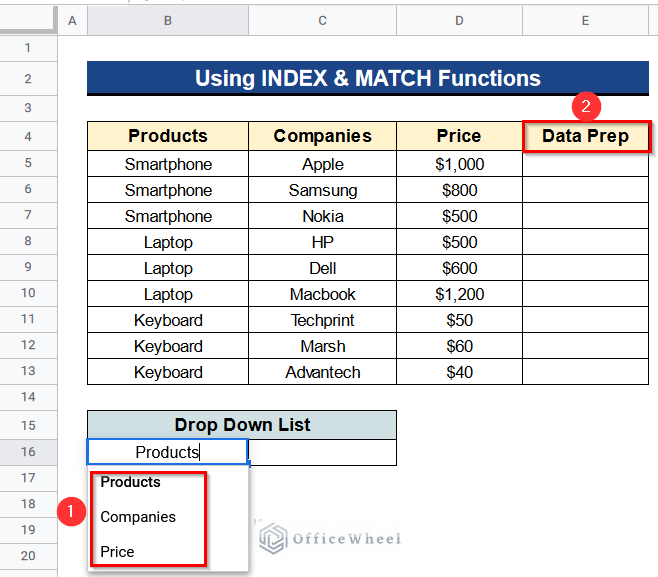This screenshot has height=577, width=658.
Task: Click the Using INDEX & MATCH Functions title
Action: pos(368,78)
